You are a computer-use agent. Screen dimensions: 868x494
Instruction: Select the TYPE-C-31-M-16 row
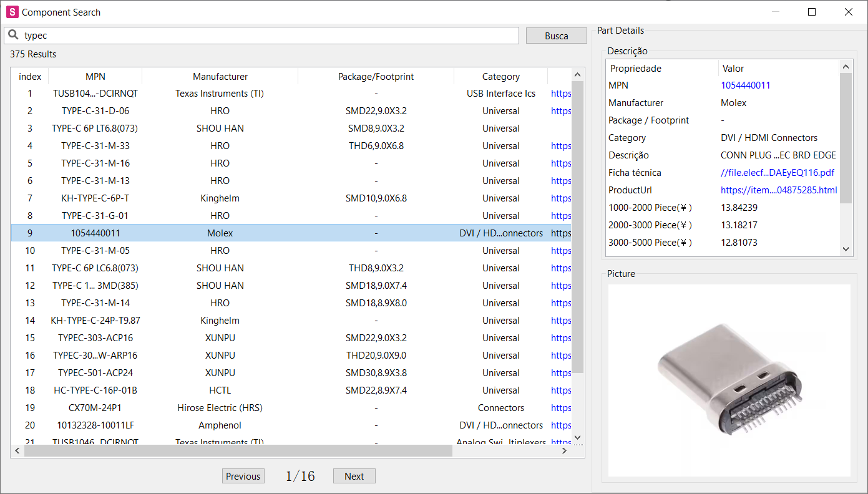291,163
